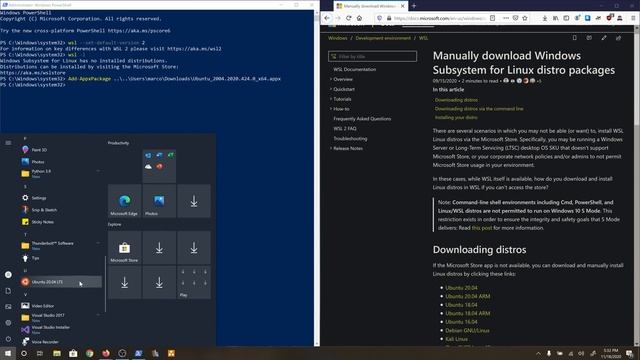Click the Debian GNU/Linux download link
The width and height of the screenshot is (640, 360).
[467, 330]
